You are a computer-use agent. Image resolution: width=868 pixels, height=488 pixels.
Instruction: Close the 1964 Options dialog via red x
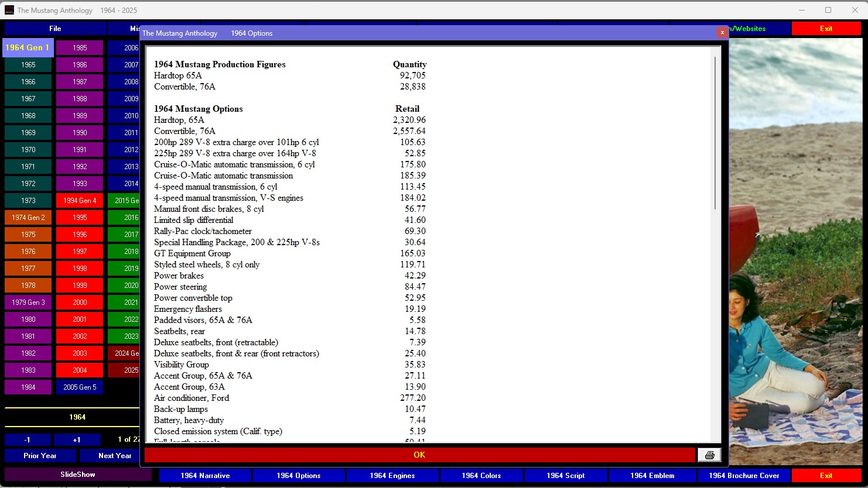click(x=722, y=33)
